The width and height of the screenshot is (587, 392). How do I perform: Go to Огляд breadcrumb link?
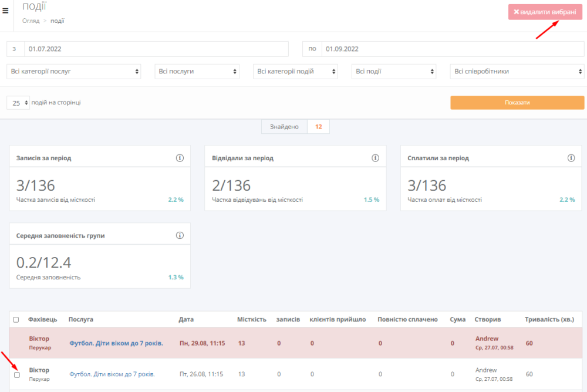tap(31, 21)
